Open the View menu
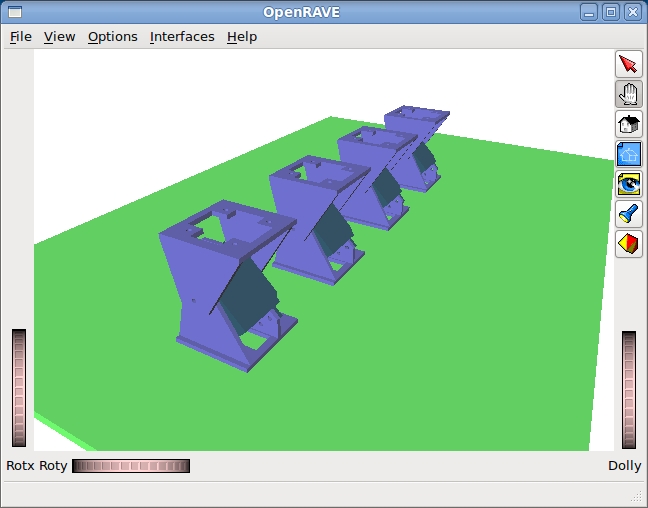 pyautogui.click(x=59, y=37)
